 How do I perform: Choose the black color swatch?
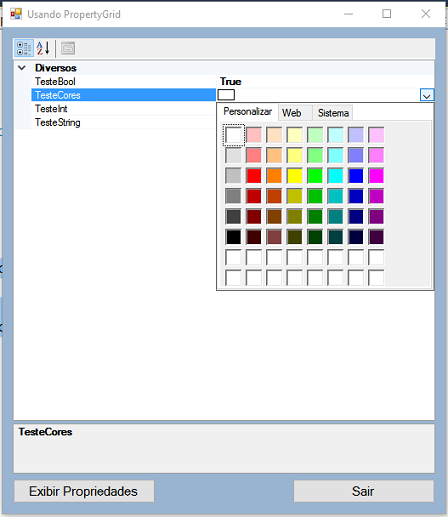pos(233,237)
